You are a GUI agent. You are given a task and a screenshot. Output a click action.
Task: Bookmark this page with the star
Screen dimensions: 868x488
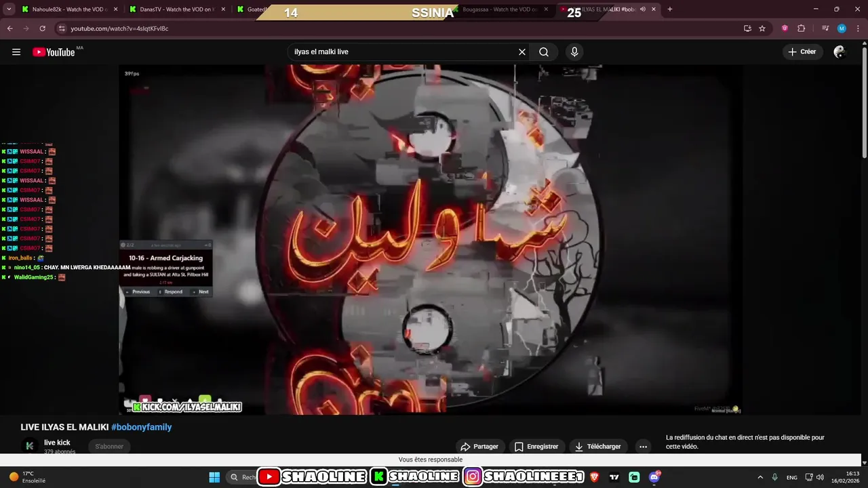(x=762, y=28)
